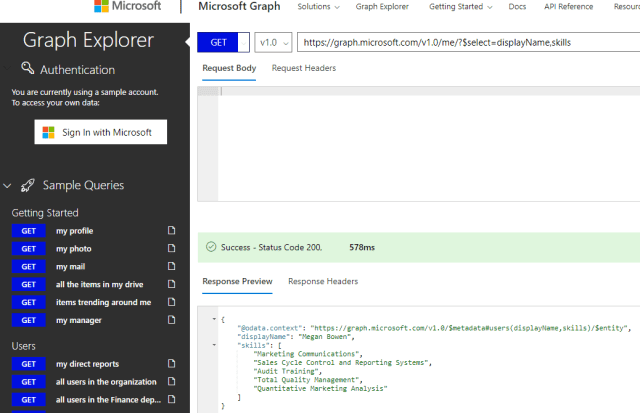Image resolution: width=640 pixels, height=413 pixels.
Task: Open docs icon for items trending around me
Action: tap(171, 302)
